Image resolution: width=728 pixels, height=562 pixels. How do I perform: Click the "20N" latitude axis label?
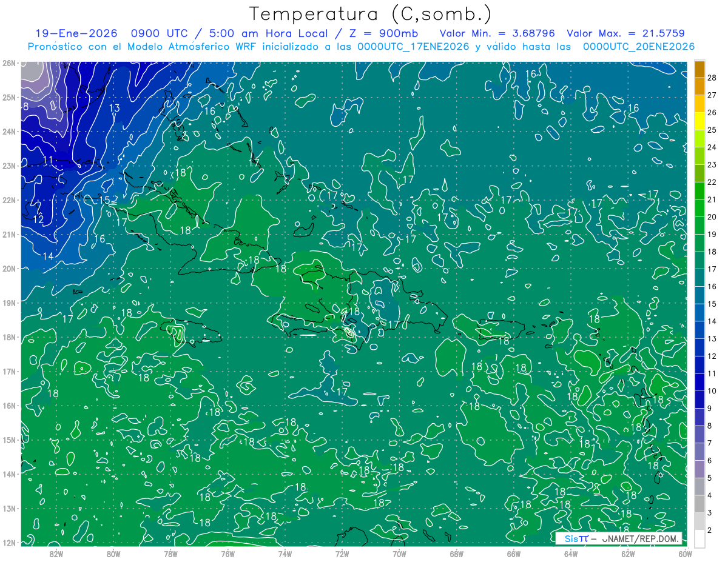click(x=9, y=269)
